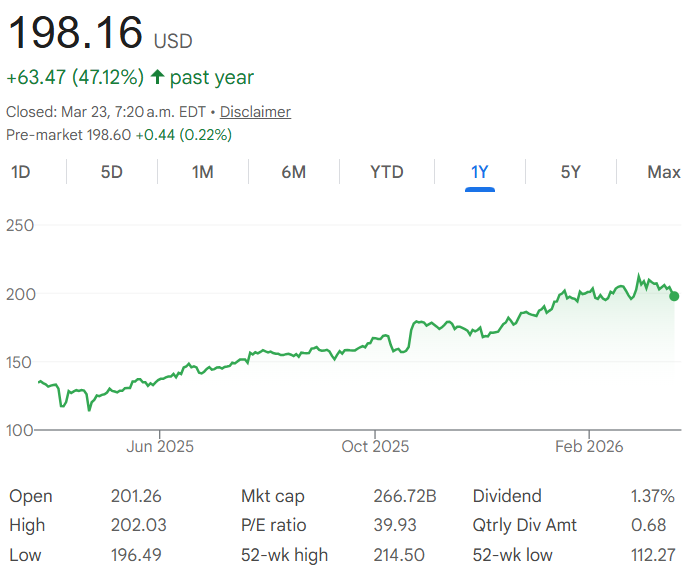
Task: Click the green end-point dot on chart
Action: pyautogui.click(x=674, y=296)
